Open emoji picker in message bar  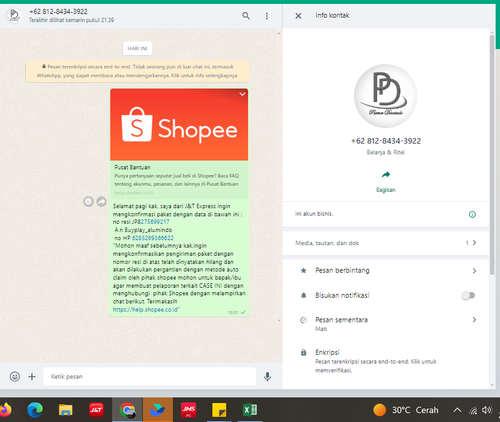[15, 376]
